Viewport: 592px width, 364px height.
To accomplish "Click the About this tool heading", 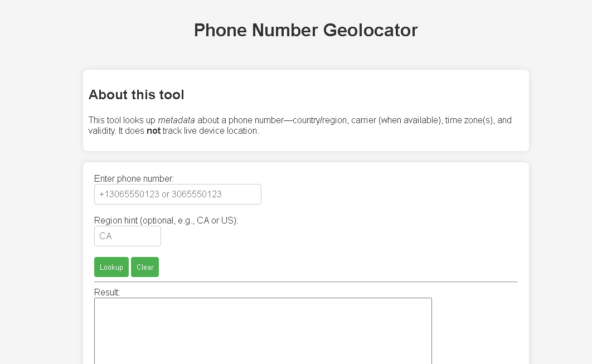I will [x=136, y=95].
